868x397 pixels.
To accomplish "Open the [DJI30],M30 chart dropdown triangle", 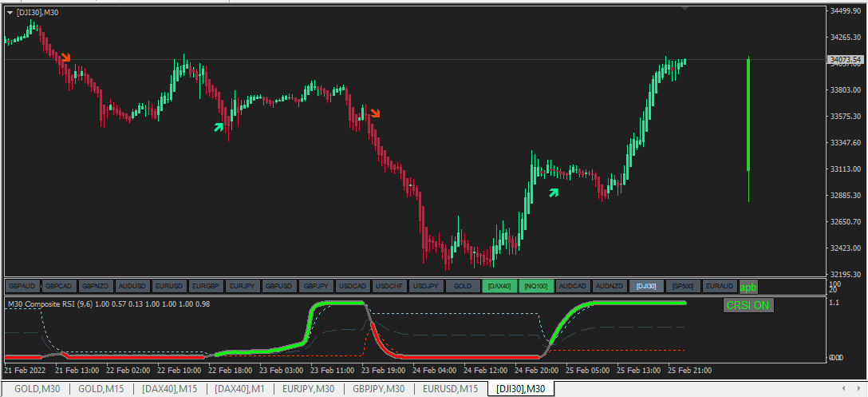I will click(10, 12).
